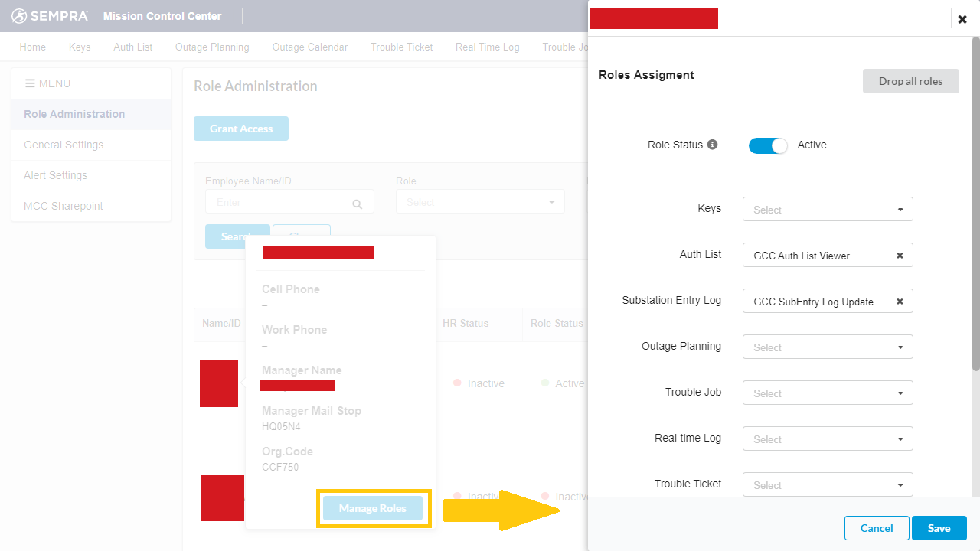Navigate to the Outage Calendar tab

pos(309,47)
